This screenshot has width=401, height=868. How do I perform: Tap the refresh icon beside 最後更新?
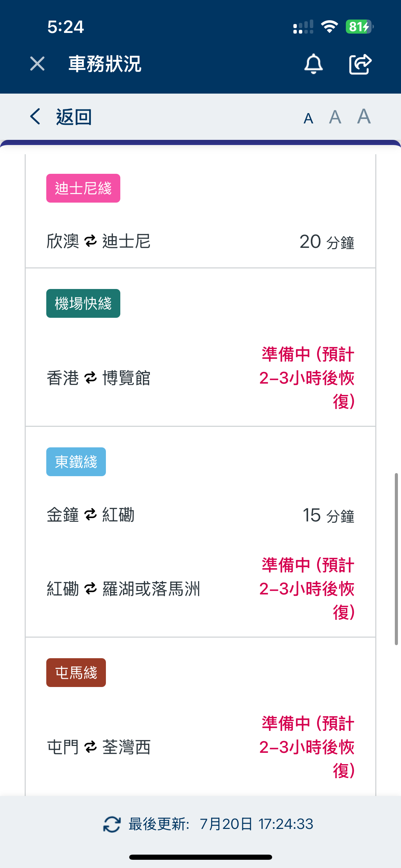112,824
